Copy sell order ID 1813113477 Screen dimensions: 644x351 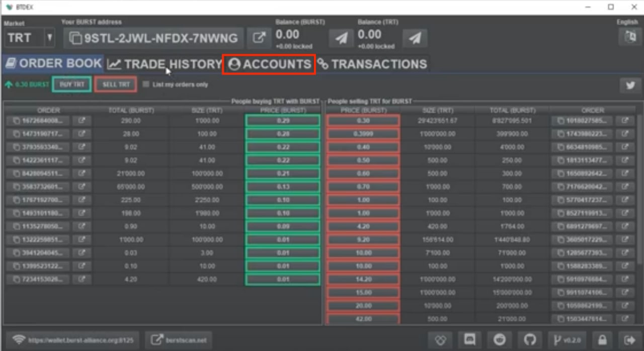pyautogui.click(x=582, y=160)
